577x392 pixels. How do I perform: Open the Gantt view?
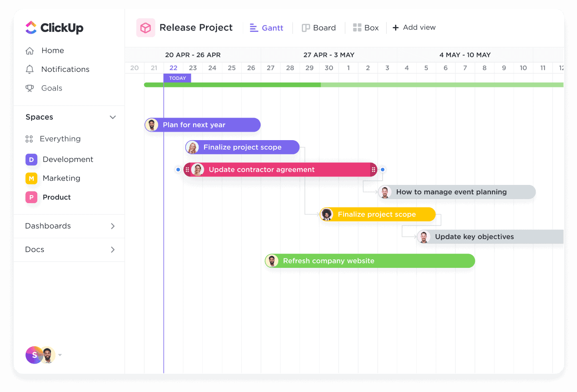266,27
